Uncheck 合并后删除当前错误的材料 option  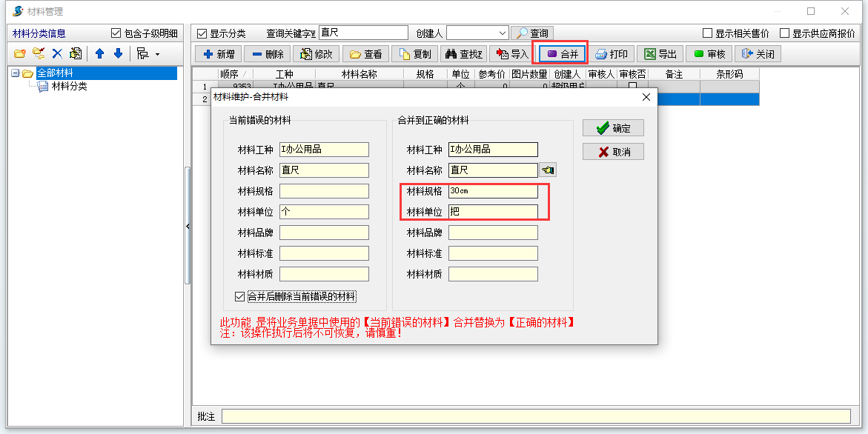239,297
